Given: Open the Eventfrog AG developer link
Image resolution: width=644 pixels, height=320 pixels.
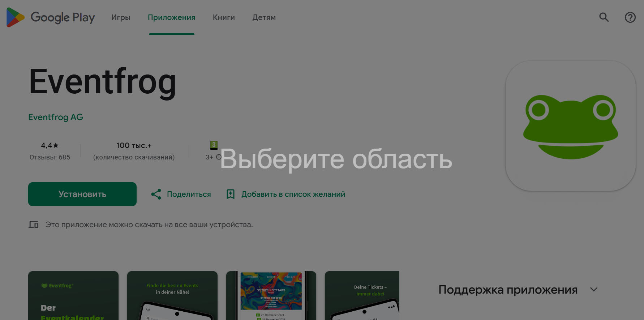Looking at the screenshot, I should [56, 117].
